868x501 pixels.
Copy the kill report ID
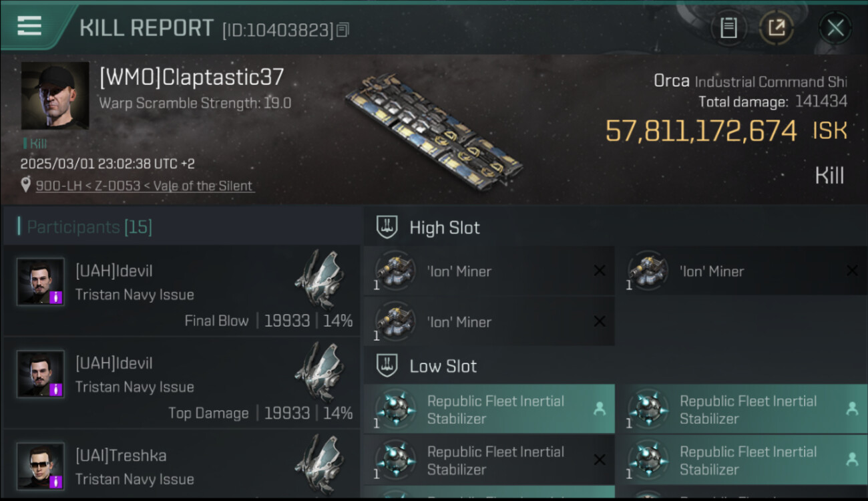[343, 30]
